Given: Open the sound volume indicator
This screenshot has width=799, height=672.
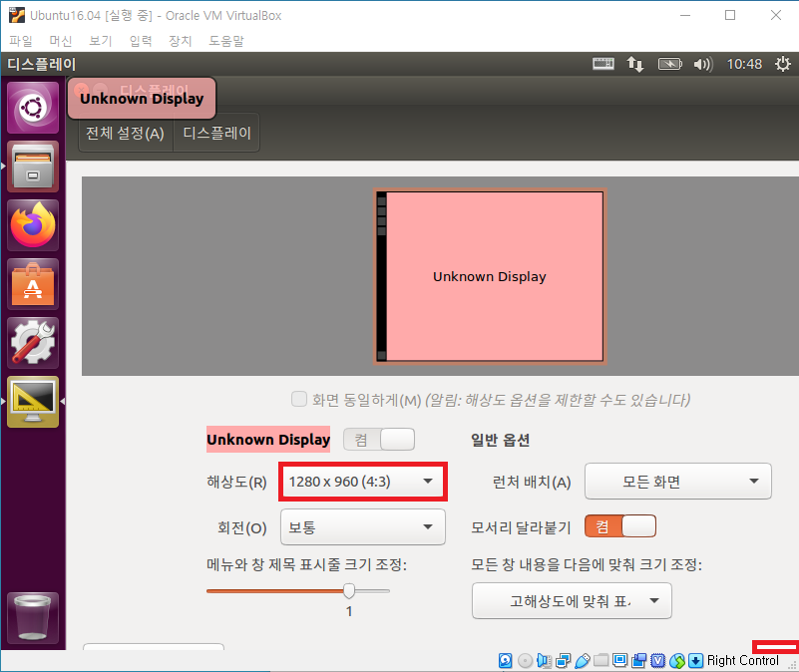Looking at the screenshot, I should tap(703, 64).
